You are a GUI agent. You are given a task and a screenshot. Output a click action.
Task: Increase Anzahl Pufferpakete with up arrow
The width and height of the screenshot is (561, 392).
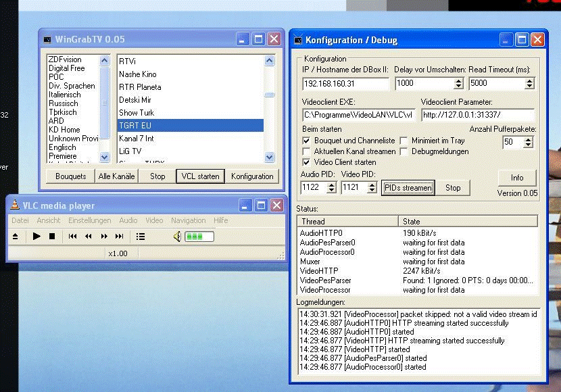point(528,139)
